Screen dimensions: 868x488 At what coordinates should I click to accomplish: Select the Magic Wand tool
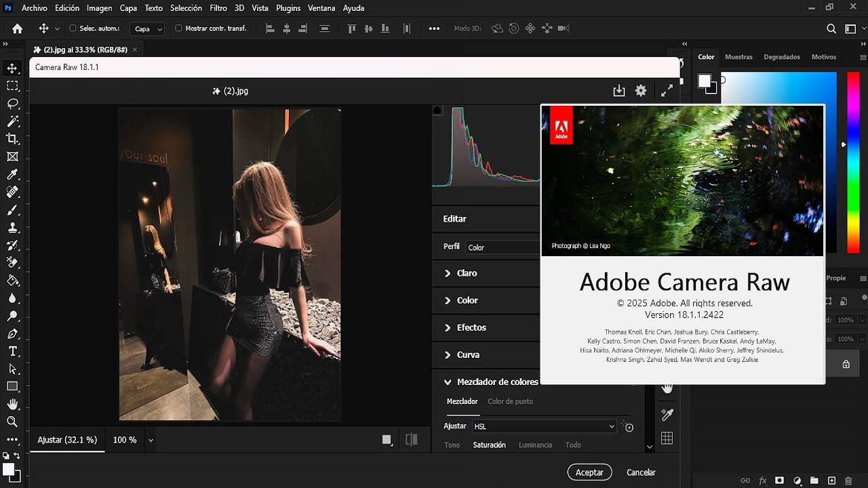12,121
